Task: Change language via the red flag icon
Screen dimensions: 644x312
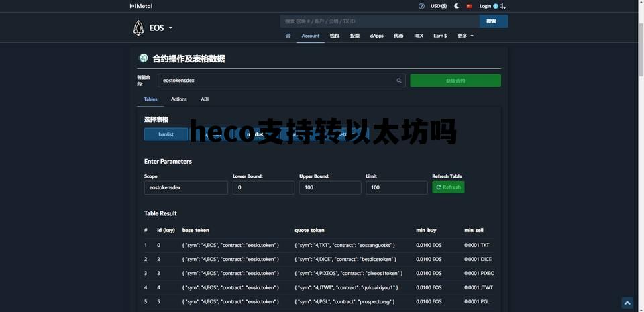Action: [469, 6]
